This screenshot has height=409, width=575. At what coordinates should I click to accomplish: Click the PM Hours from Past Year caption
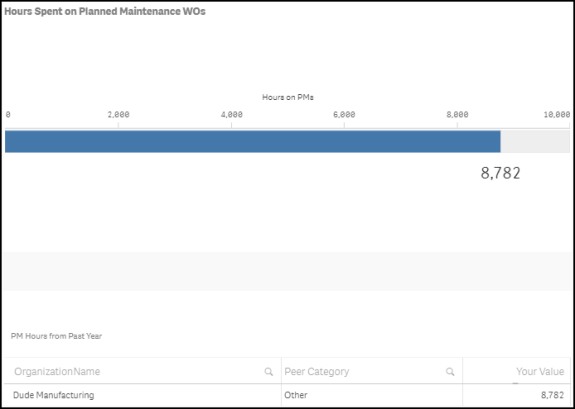[56, 336]
